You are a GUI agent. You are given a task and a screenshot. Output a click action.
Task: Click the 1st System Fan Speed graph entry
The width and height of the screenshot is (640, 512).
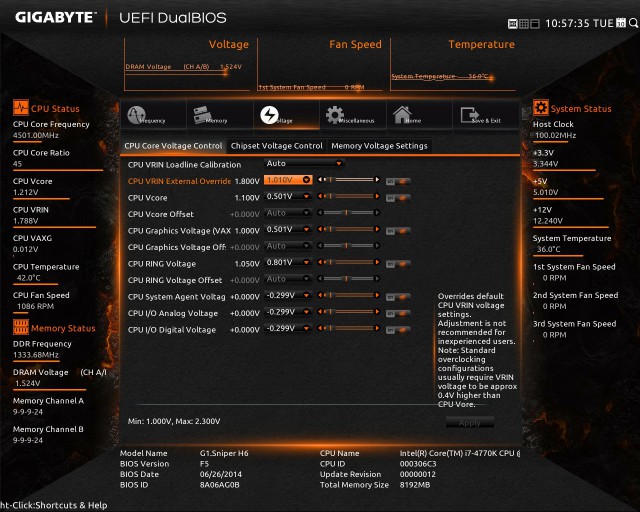[311, 87]
